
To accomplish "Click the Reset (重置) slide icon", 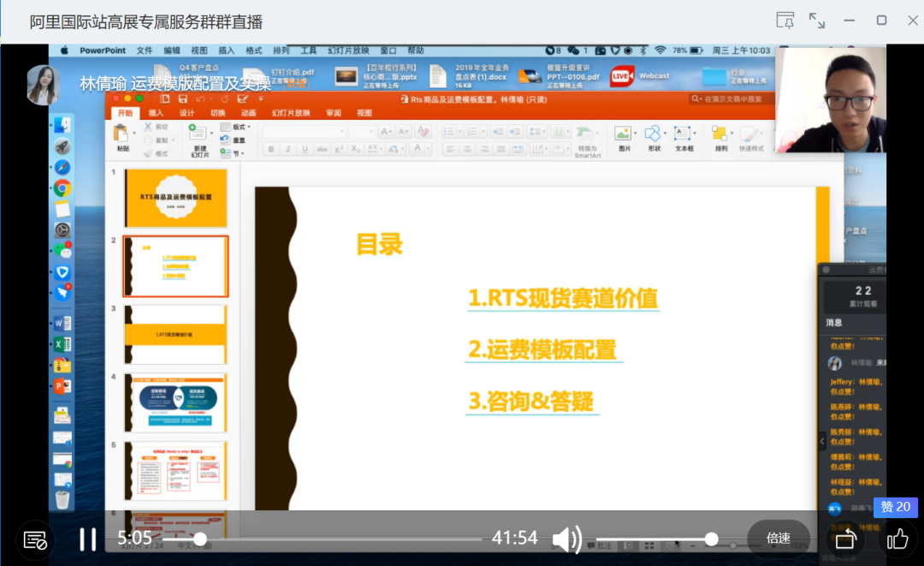I will tap(224, 140).
